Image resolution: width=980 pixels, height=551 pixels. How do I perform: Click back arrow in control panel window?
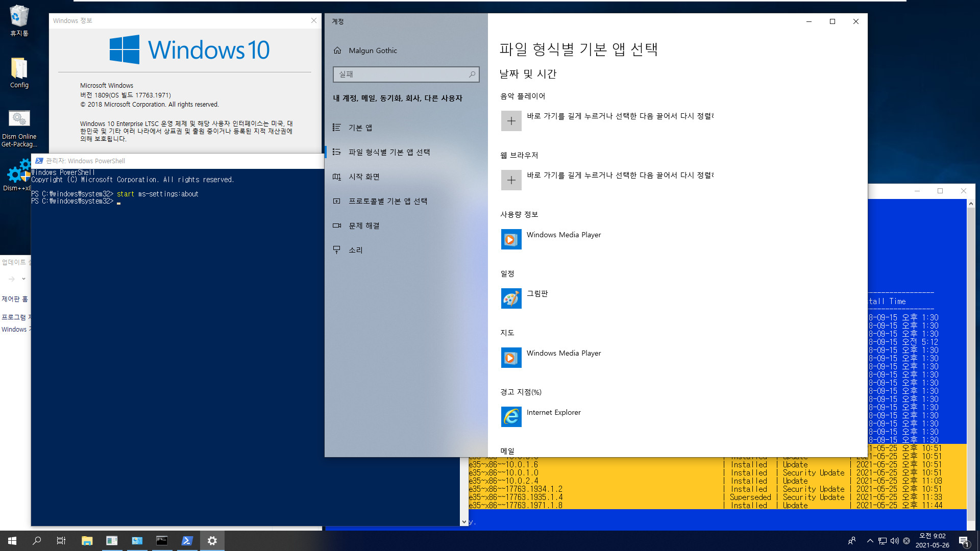[11, 279]
